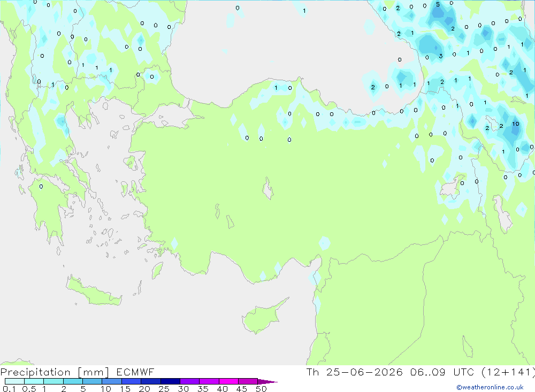Click the "(12+141)" forecast offset text

pos(508,372)
